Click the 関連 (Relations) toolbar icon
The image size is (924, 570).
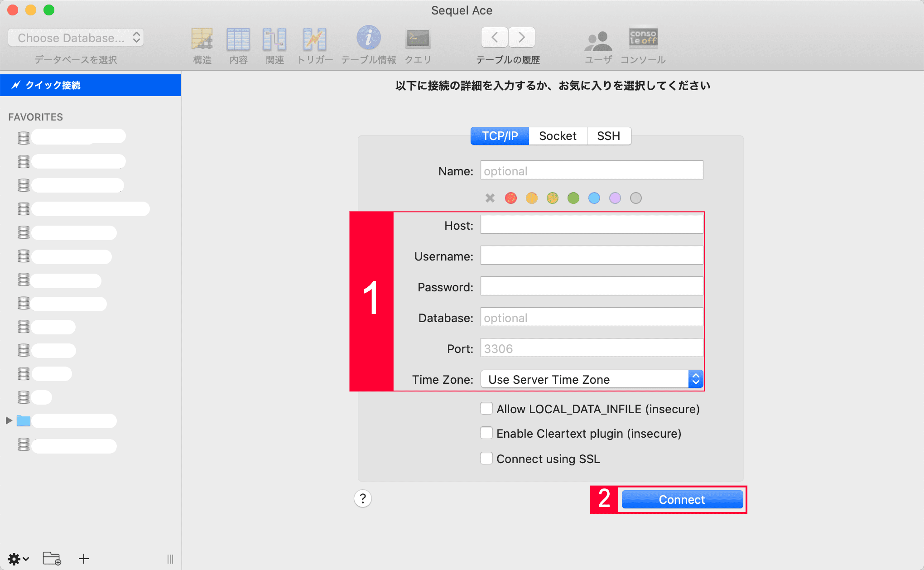click(x=274, y=39)
